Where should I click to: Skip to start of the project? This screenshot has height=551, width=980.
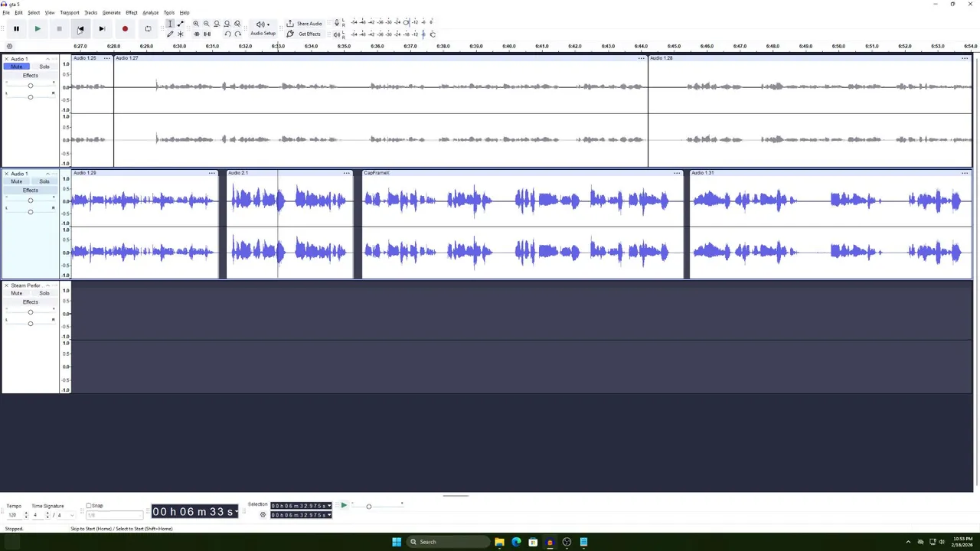point(80,29)
